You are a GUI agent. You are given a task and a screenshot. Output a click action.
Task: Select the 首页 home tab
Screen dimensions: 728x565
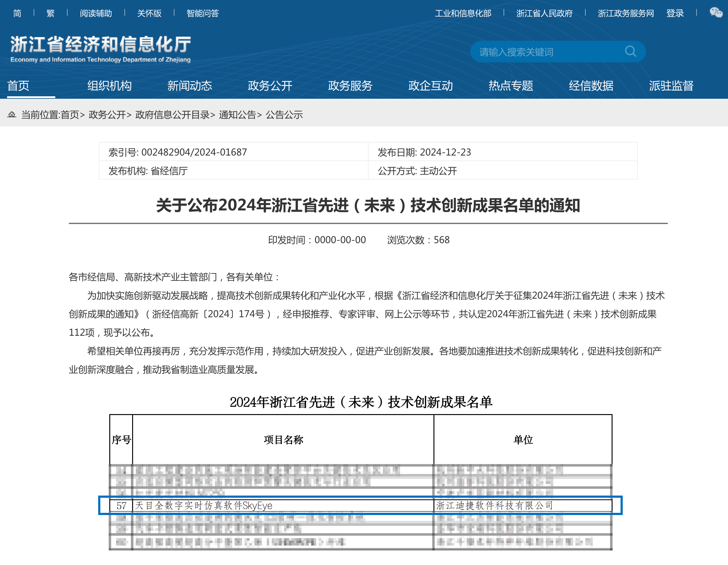point(18,85)
